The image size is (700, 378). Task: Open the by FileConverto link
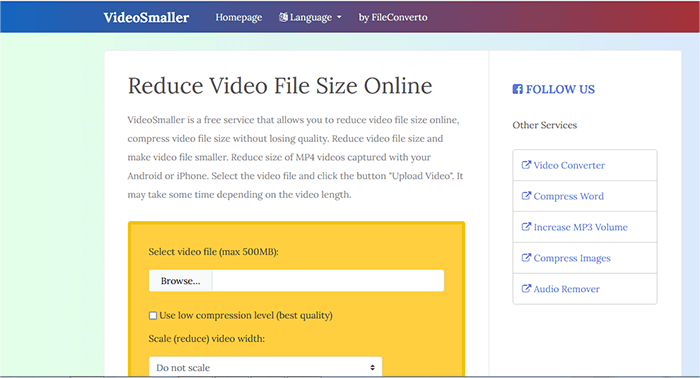393,17
